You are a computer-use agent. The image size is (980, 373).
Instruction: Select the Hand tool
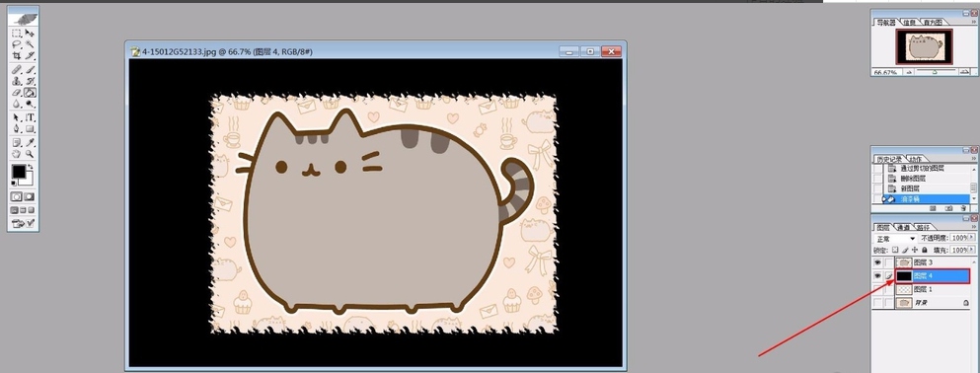tap(17, 154)
